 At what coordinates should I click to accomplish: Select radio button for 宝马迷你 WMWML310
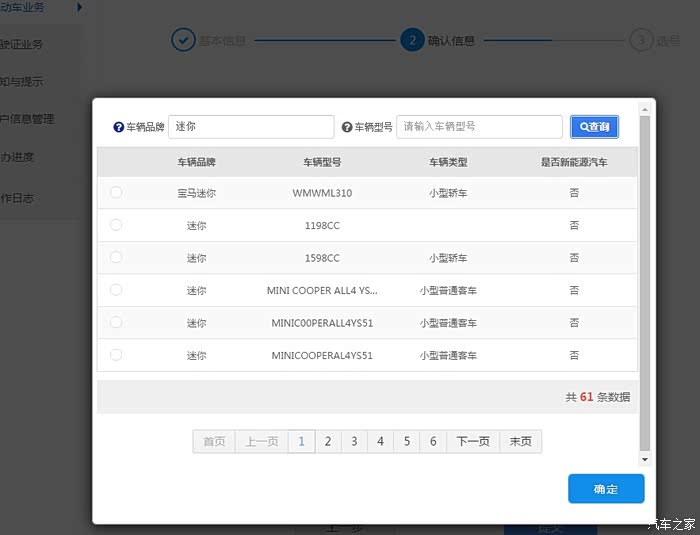[116, 192]
